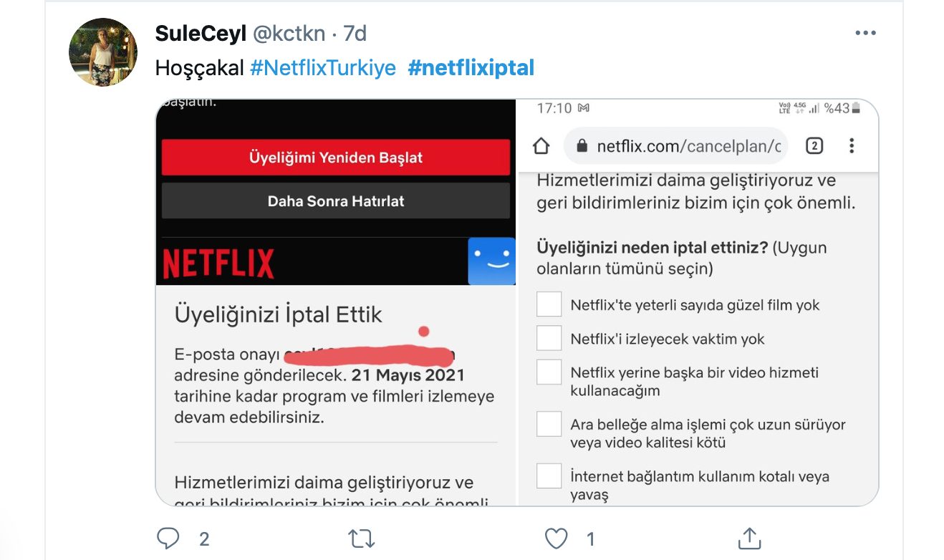
Task: Open the #netflixiptal hashtag link
Action: (x=471, y=68)
